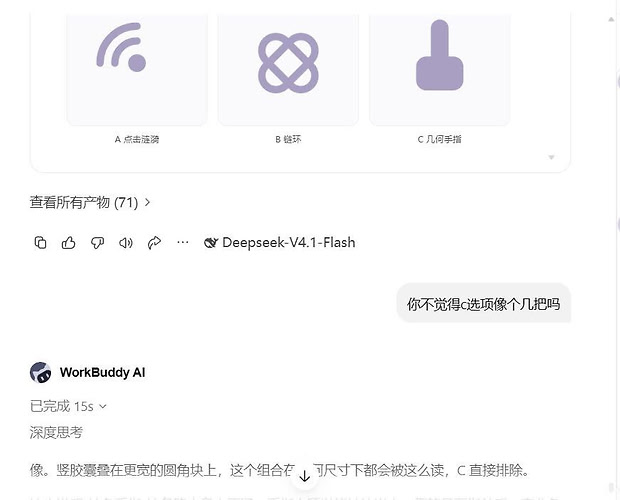Screen dimensions: 620x500
Task: Click the C 几何手指 caption
Action: coord(439,139)
